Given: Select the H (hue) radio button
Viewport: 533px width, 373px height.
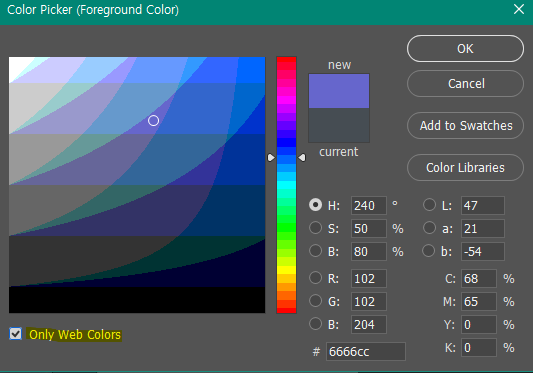Looking at the screenshot, I should (315, 205).
